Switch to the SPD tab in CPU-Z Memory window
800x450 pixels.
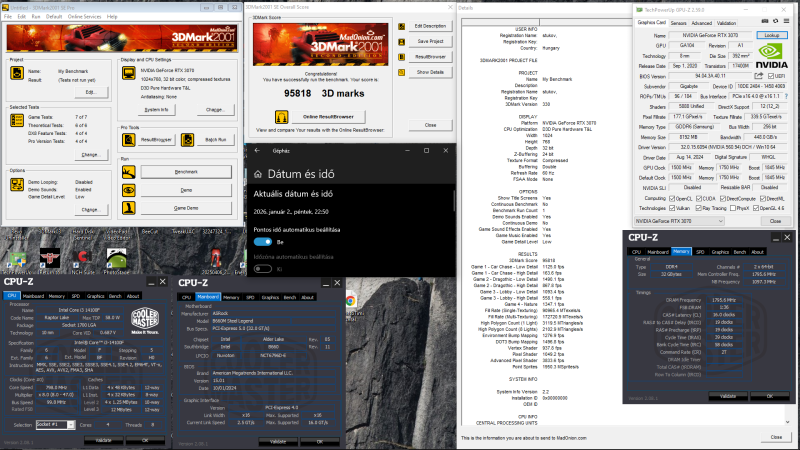pyautogui.click(x=700, y=252)
